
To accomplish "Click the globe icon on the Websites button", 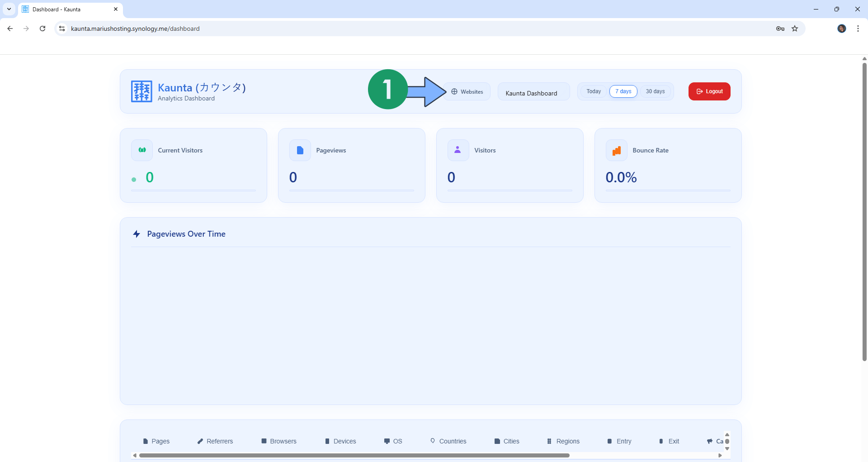I will click(x=454, y=91).
